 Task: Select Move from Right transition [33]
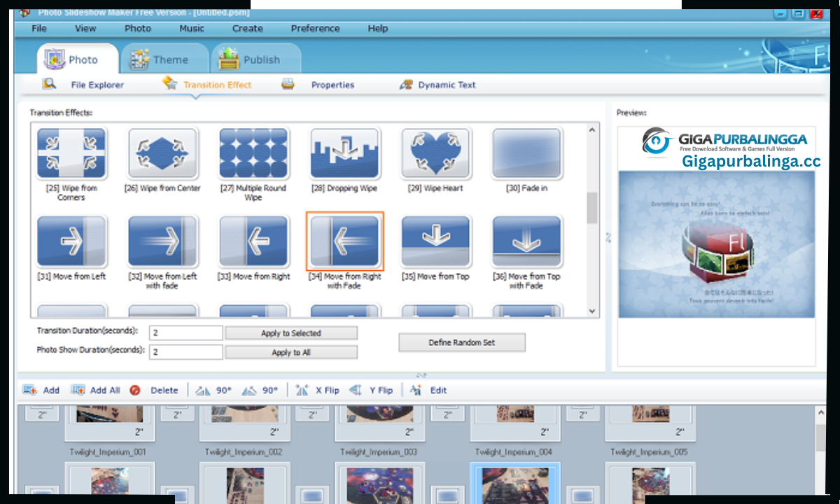click(x=253, y=241)
